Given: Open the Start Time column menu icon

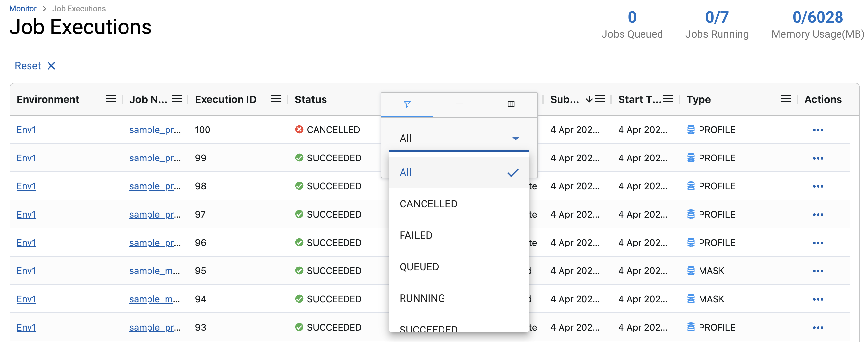Looking at the screenshot, I should pos(668,99).
